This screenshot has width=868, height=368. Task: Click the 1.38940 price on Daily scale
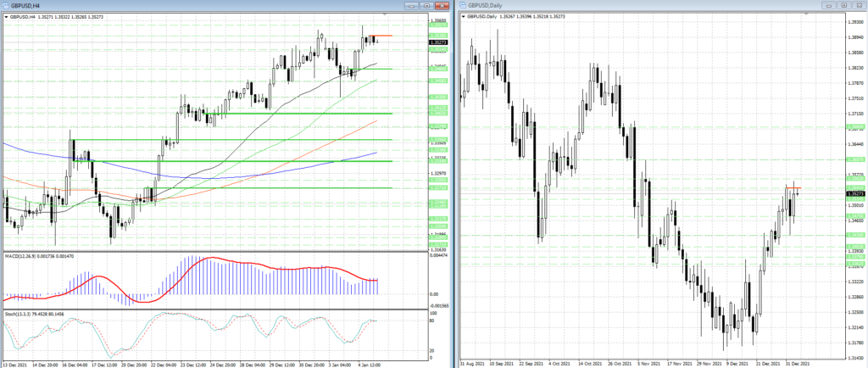855,37
